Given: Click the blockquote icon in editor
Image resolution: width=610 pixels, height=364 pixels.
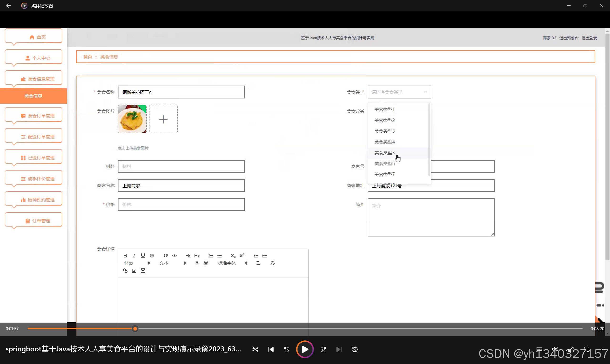Looking at the screenshot, I should pos(166,256).
